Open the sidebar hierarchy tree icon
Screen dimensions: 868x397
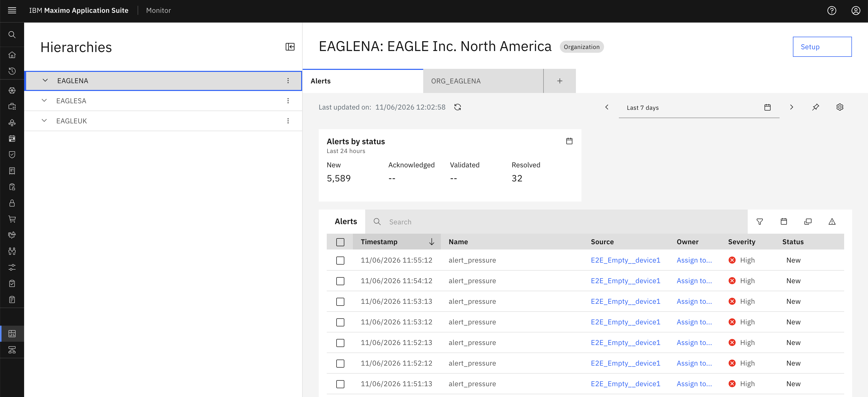pyautogui.click(x=12, y=350)
